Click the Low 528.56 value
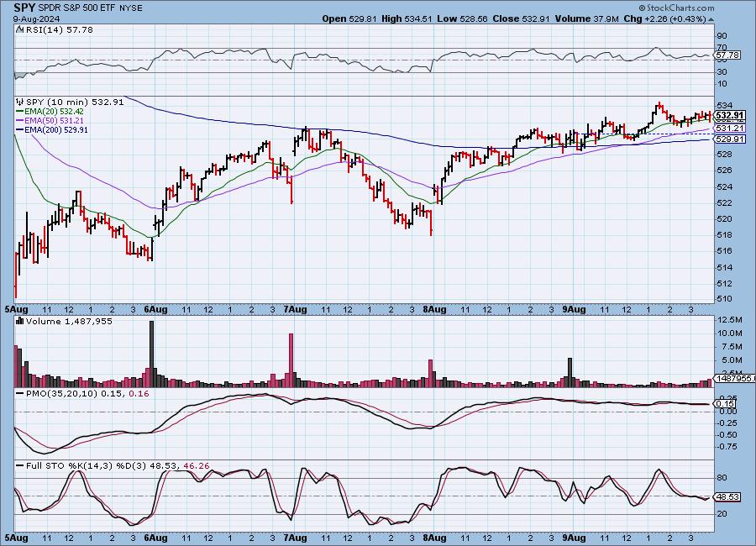This screenshot has height=546, width=756. pyautogui.click(x=462, y=18)
